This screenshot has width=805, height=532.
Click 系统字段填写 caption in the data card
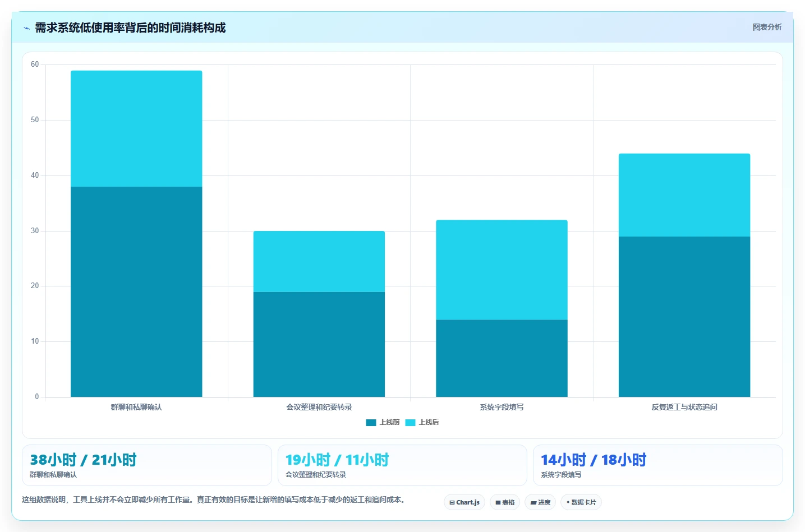[x=561, y=475]
